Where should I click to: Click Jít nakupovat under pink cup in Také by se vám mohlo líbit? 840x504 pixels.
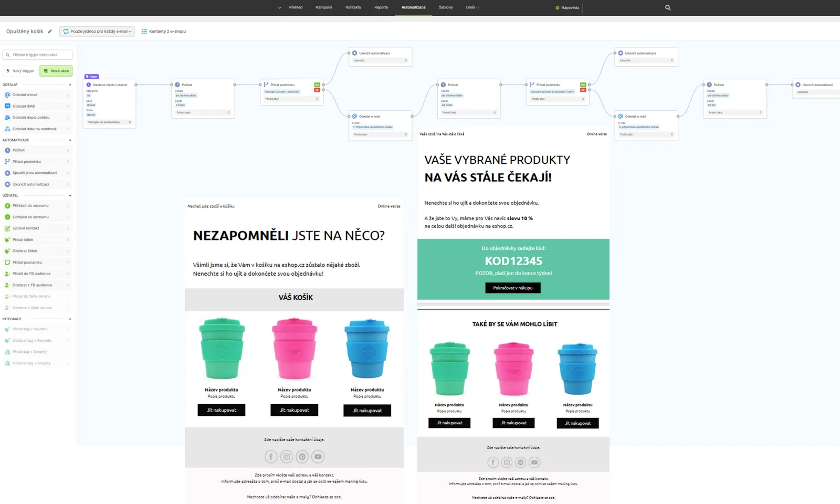[x=513, y=423]
